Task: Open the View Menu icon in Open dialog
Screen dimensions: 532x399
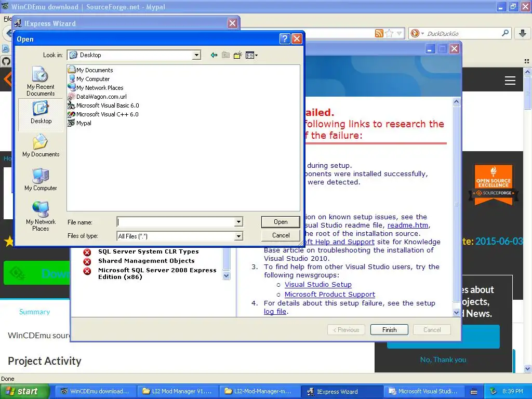Action: pyautogui.click(x=251, y=55)
